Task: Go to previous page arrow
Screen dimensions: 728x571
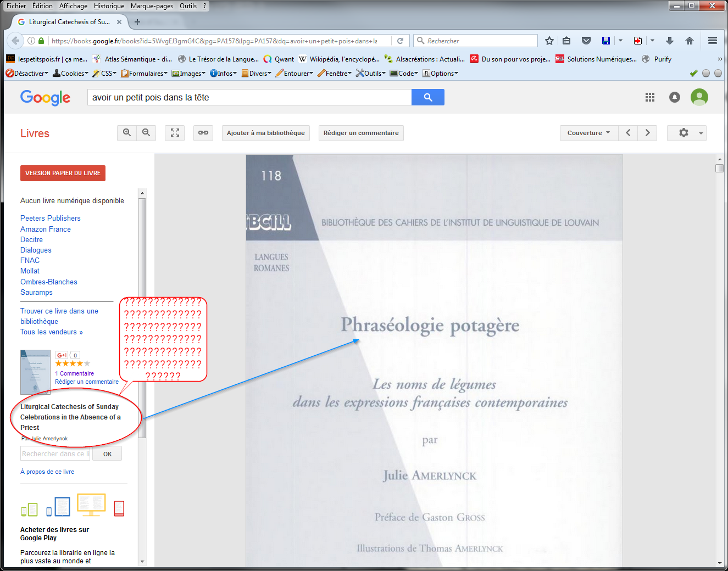Action: pos(628,133)
